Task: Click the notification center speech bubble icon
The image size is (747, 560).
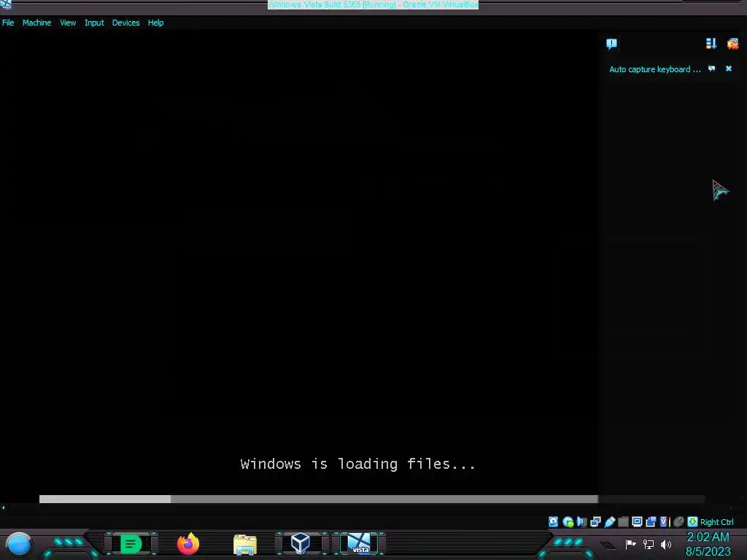Action: point(612,44)
